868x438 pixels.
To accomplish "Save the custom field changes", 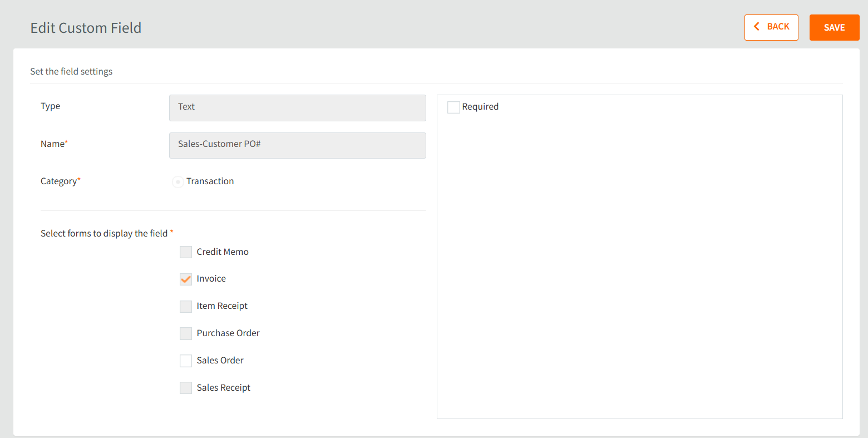I will pos(834,27).
